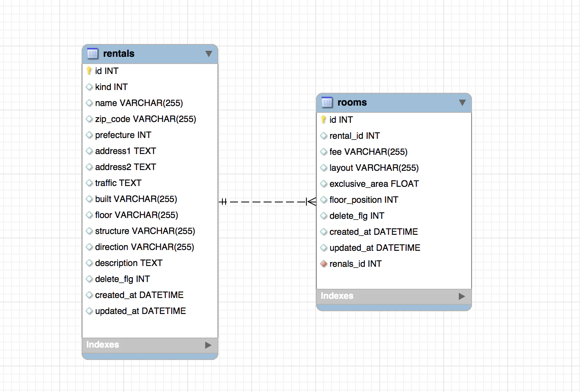580x392 pixels.
Task: Click the Indexes label in rentals table
Action: click(x=103, y=345)
